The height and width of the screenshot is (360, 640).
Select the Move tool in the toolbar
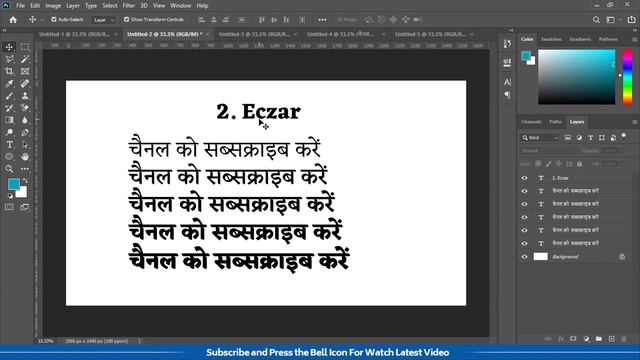pos(9,47)
